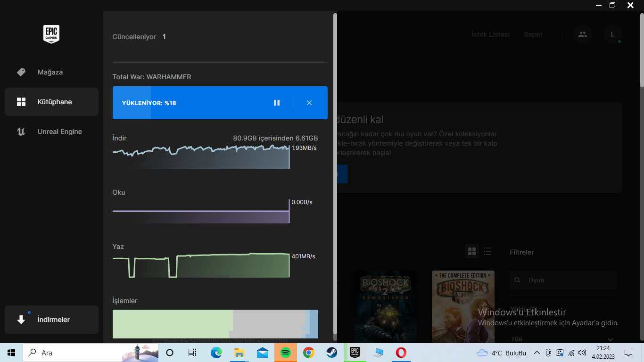The image size is (644, 362).
Task: Open the friends list icon
Action: point(583,34)
